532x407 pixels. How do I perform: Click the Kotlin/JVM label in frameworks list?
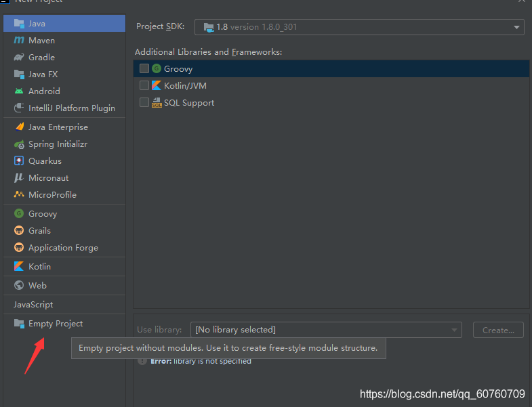(185, 86)
